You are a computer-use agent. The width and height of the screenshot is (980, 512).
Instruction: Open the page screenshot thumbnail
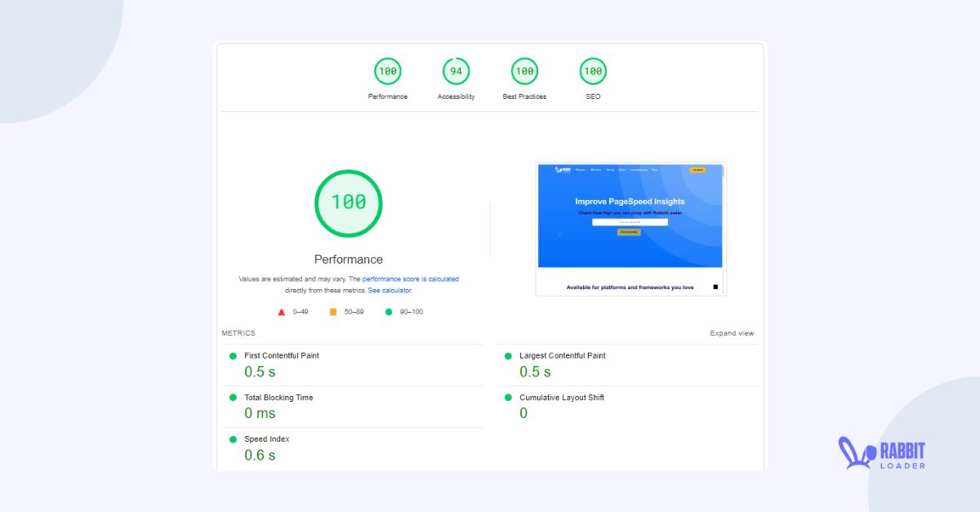click(630, 229)
